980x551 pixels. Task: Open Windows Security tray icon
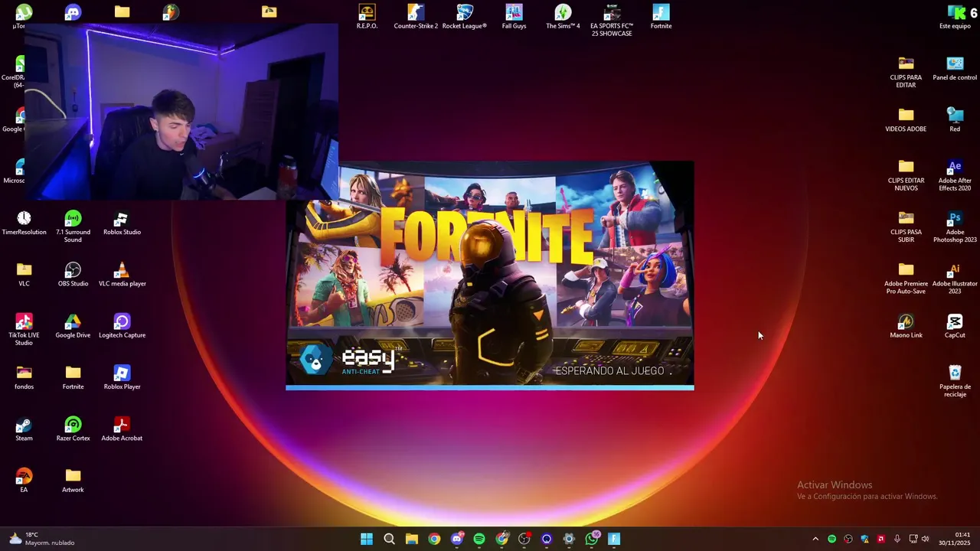click(864, 539)
